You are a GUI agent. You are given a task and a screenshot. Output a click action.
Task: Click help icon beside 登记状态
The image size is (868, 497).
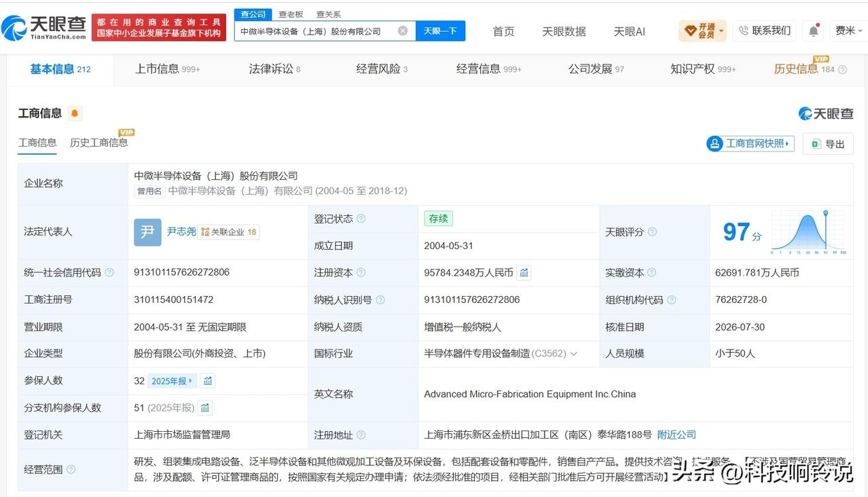(361, 219)
